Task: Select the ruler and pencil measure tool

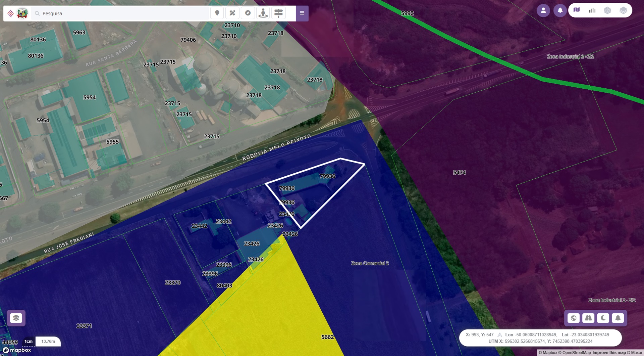Action: (232, 13)
